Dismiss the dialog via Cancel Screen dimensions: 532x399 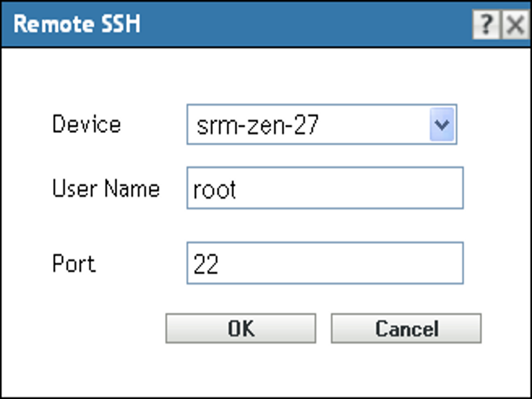point(407,327)
